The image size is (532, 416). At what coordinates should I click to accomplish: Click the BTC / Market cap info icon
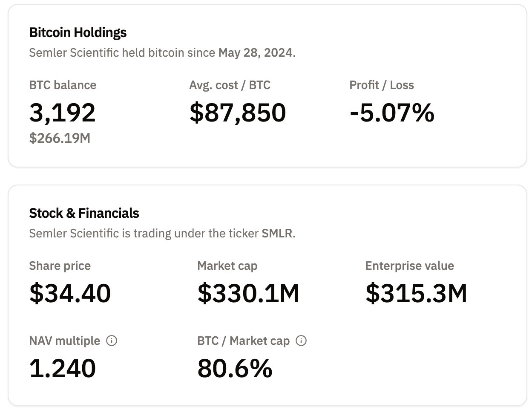pos(301,341)
